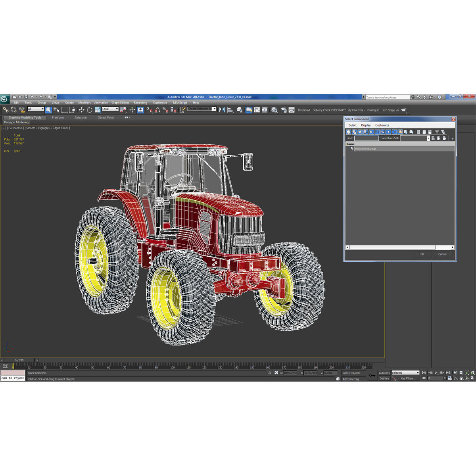Open the Local reference coordinate system dropdown

tap(110, 109)
